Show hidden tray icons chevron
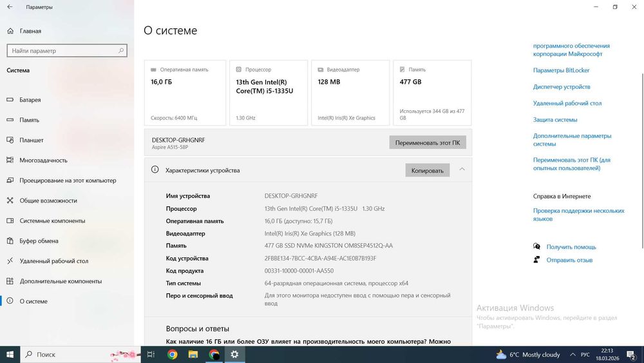 pyautogui.click(x=573, y=355)
